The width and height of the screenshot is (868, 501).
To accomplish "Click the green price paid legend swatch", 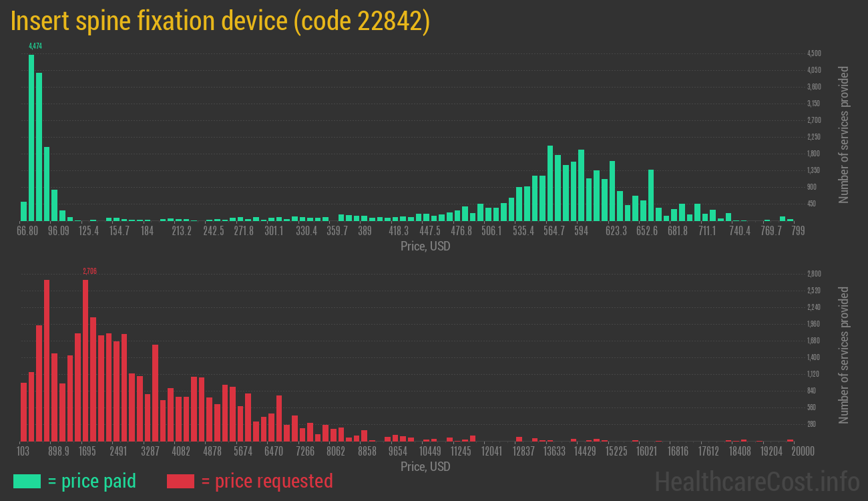I will pos(27,481).
